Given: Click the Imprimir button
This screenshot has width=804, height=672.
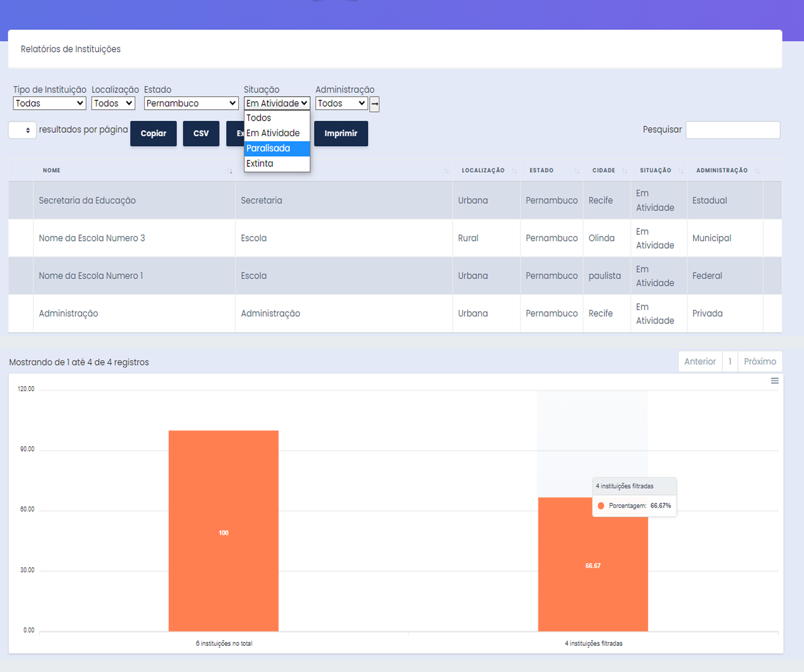Looking at the screenshot, I should pos(341,133).
